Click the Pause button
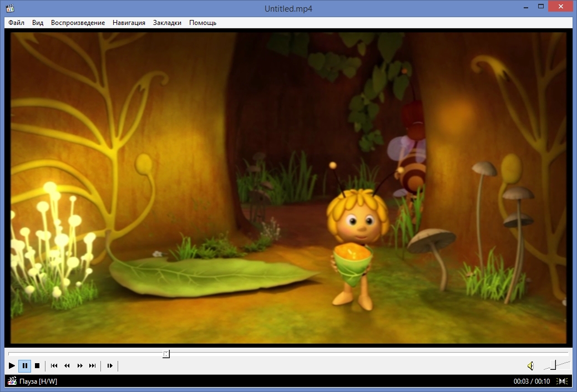The image size is (577, 392). [24, 365]
